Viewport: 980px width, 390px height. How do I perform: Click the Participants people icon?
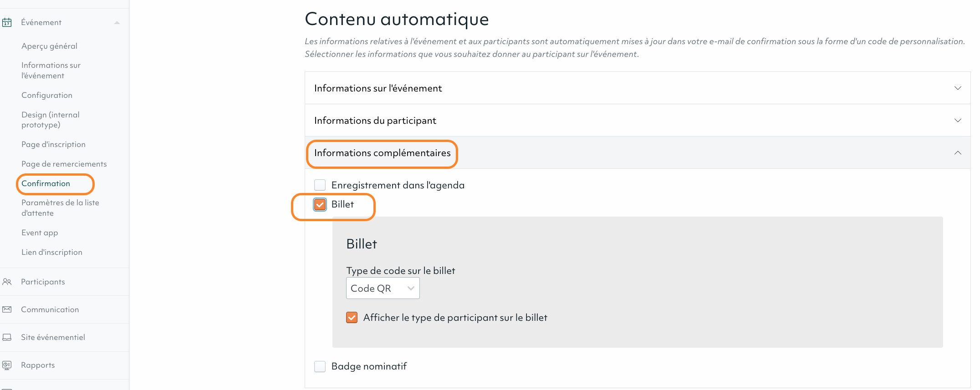[7, 282]
